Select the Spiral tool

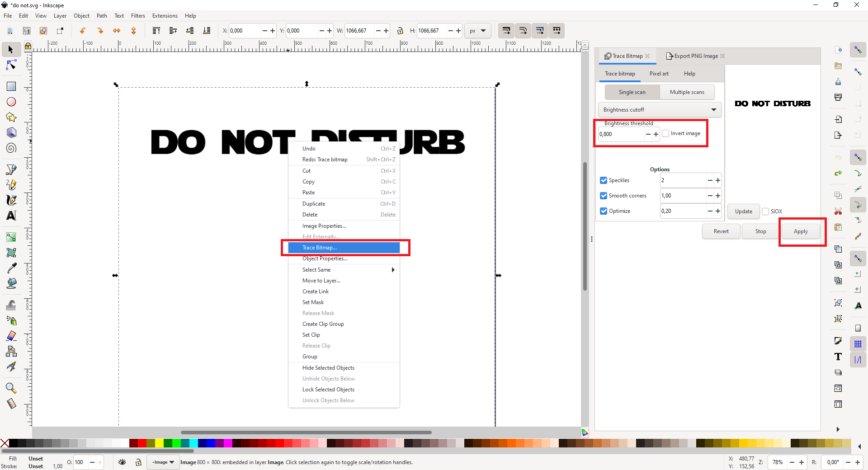(x=11, y=148)
